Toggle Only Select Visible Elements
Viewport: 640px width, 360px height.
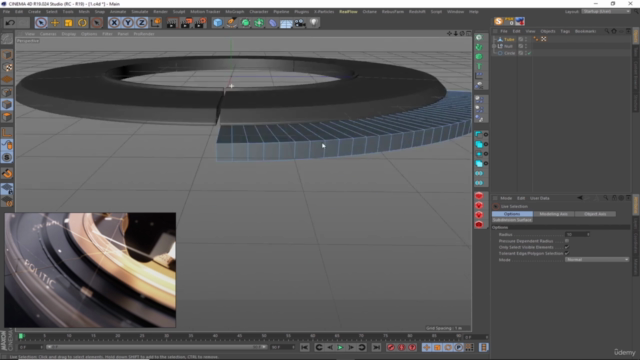tap(567, 247)
